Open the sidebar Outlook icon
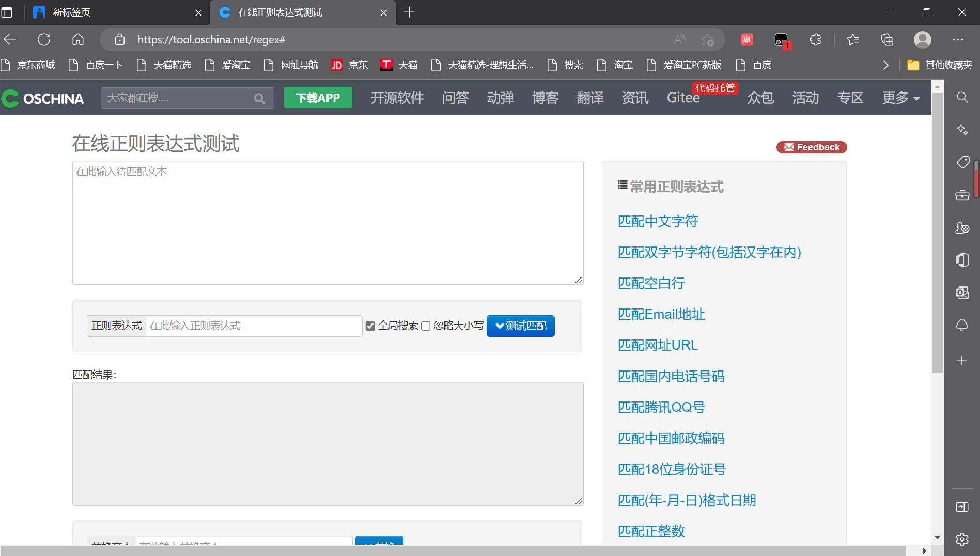980x556 pixels. point(962,292)
